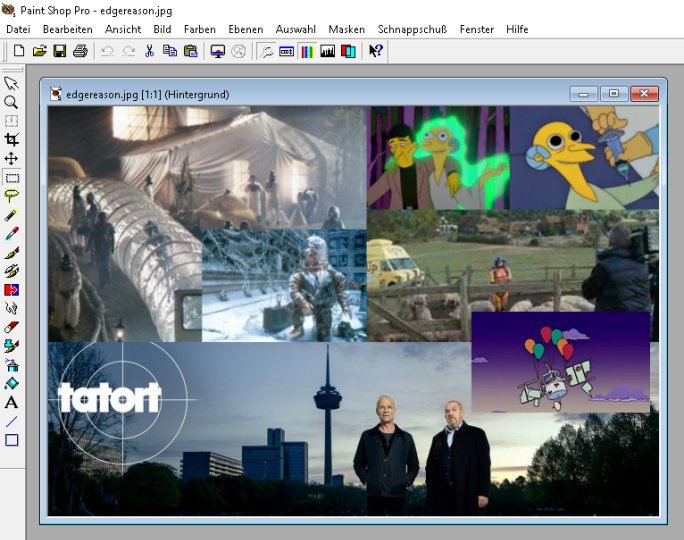Click the edgereason.jpg [1:1] (Hintergrund) title text
The image size is (684, 540).
(147, 94)
